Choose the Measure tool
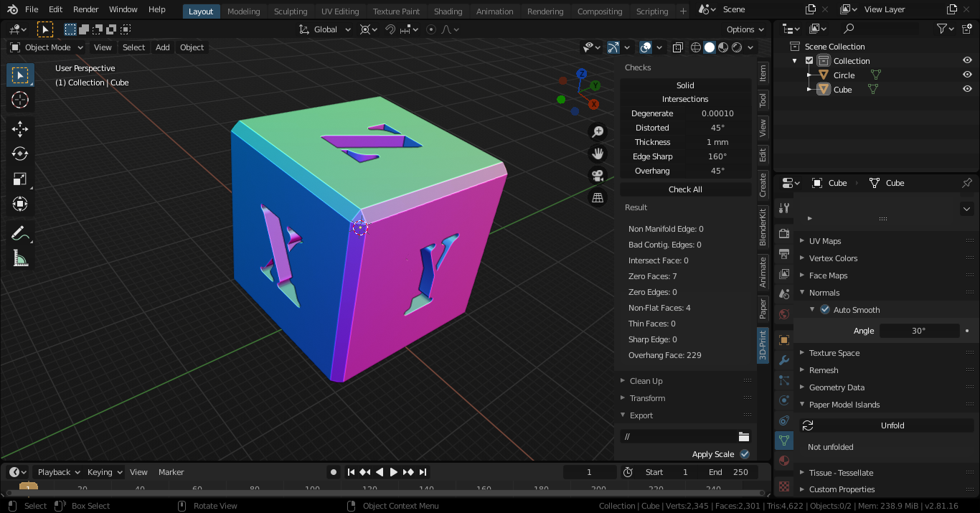This screenshot has width=980, height=513. pos(20,258)
